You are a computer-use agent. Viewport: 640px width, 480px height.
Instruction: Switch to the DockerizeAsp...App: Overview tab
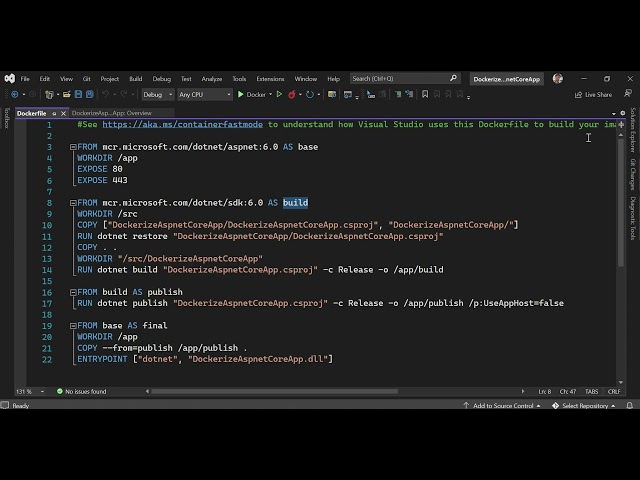[111, 113]
